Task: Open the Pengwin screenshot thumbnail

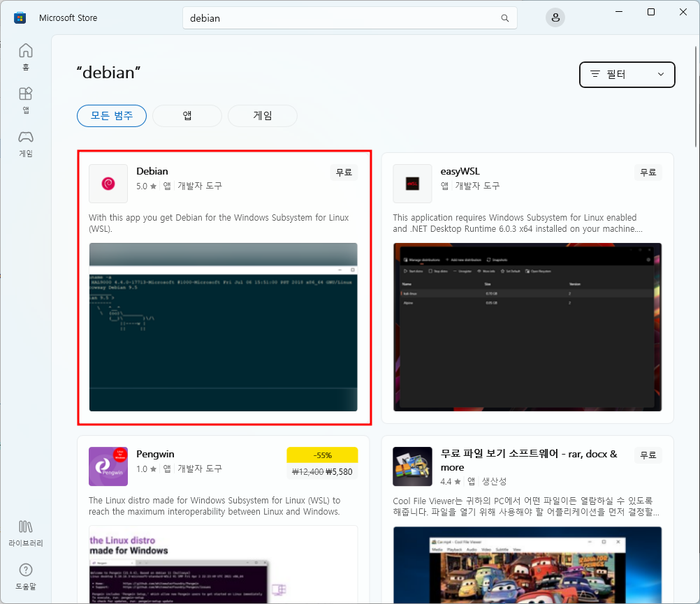Action: (x=224, y=565)
